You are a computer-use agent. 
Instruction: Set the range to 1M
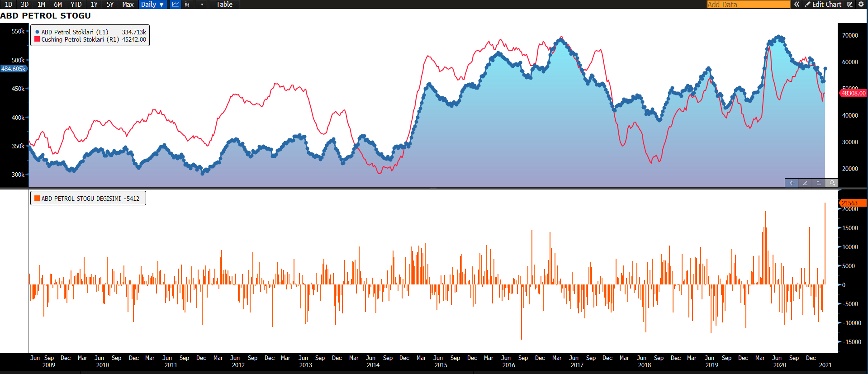pos(41,5)
